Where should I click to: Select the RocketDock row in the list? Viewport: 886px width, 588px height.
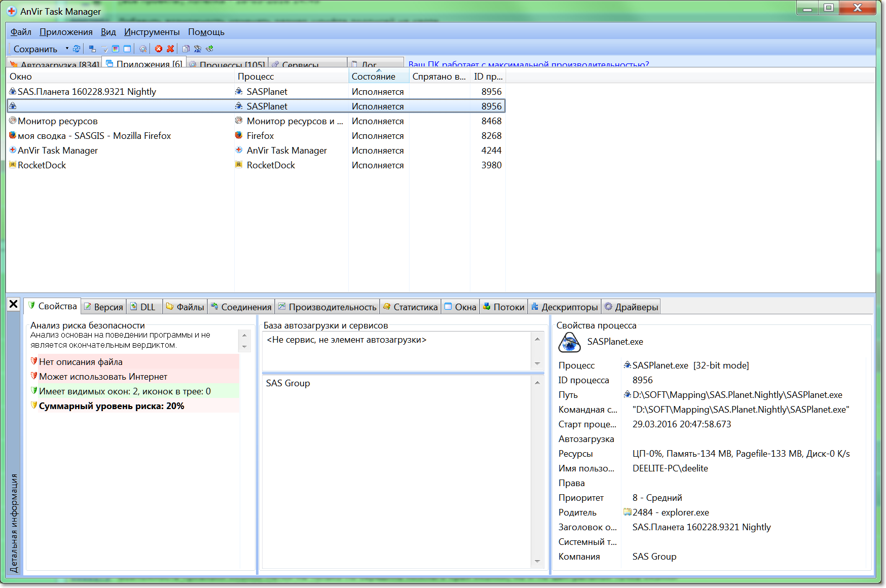click(42, 165)
